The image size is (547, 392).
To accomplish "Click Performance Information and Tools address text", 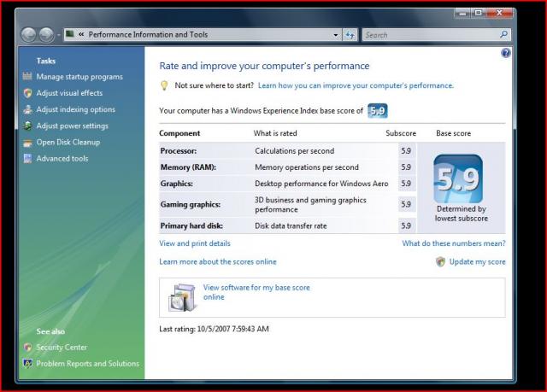I will pos(148,34).
